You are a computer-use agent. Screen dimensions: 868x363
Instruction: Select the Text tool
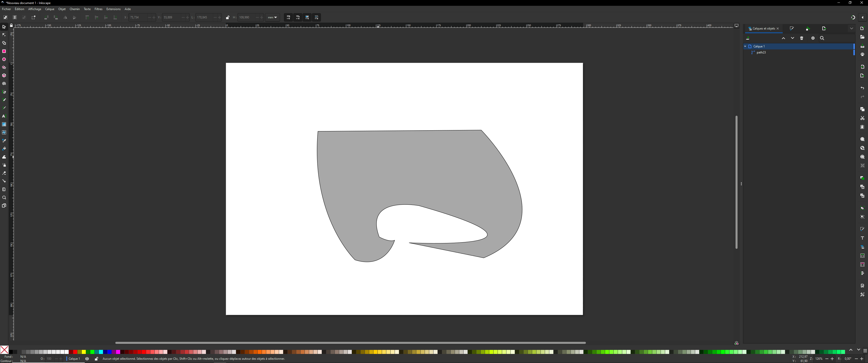coord(4,116)
